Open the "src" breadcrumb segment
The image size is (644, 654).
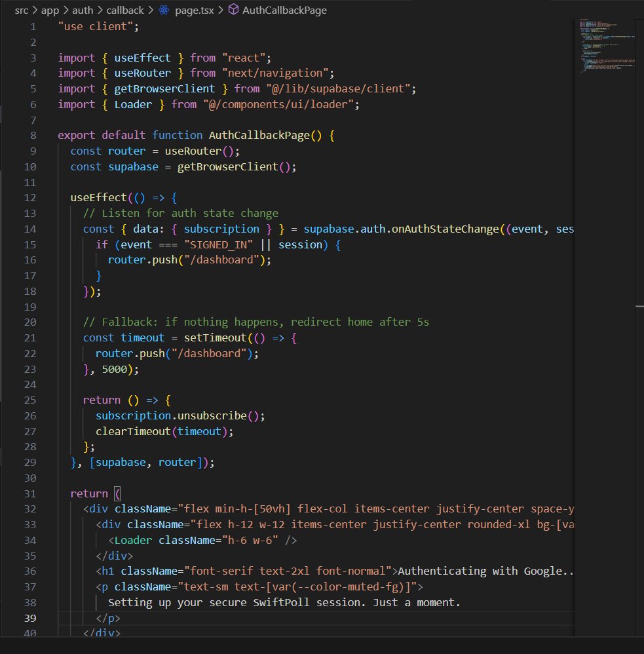pos(21,10)
